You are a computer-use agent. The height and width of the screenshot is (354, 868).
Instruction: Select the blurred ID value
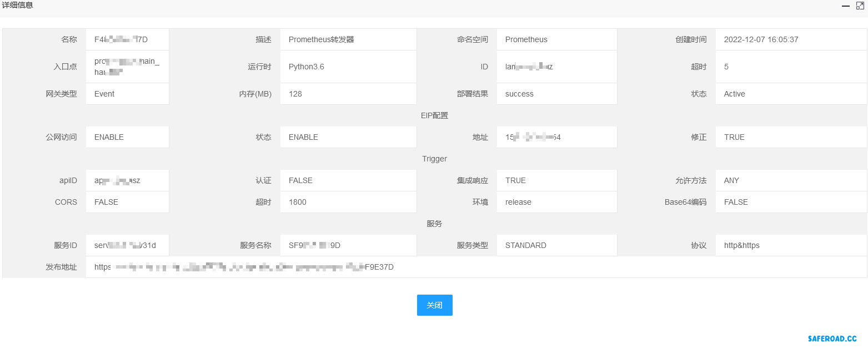click(529, 67)
